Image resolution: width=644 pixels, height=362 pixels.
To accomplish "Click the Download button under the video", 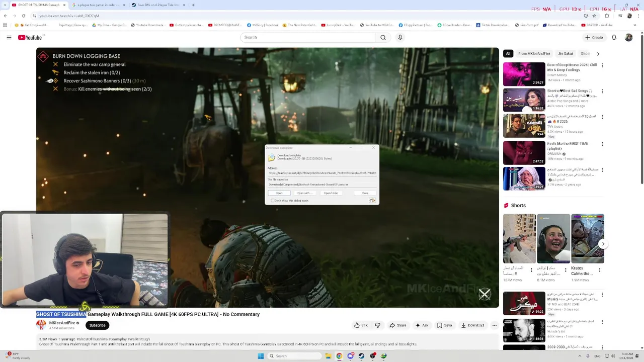I will (472, 325).
